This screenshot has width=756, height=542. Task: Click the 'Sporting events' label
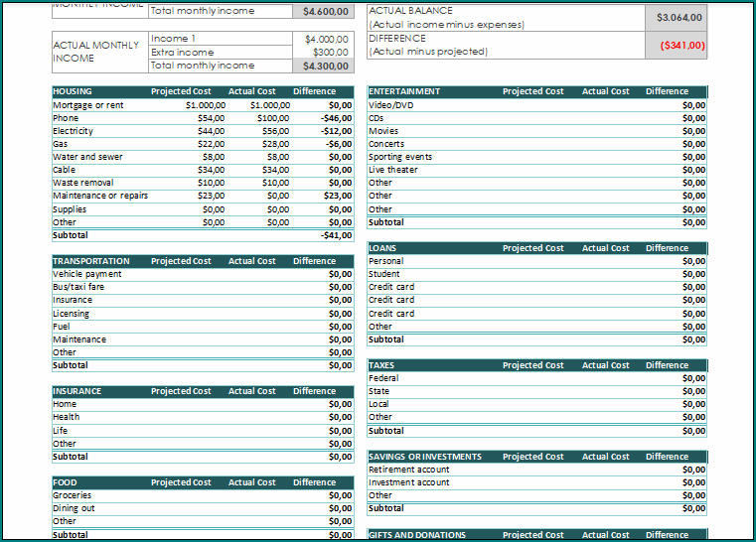[x=400, y=157]
